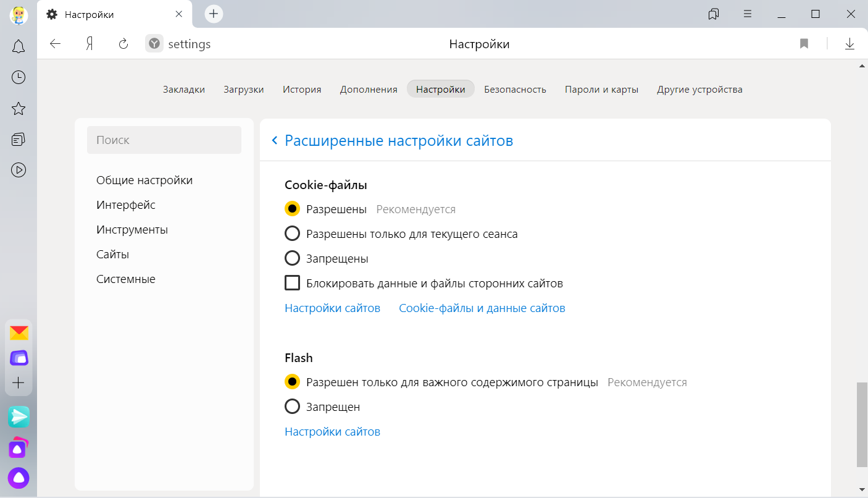Select the Flash Запрещен radio option

[292, 407]
